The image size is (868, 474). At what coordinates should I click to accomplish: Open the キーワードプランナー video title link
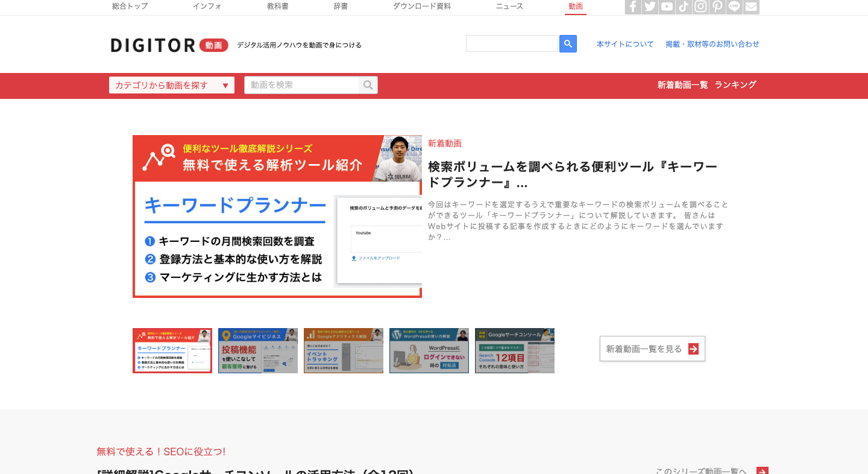coord(573,174)
